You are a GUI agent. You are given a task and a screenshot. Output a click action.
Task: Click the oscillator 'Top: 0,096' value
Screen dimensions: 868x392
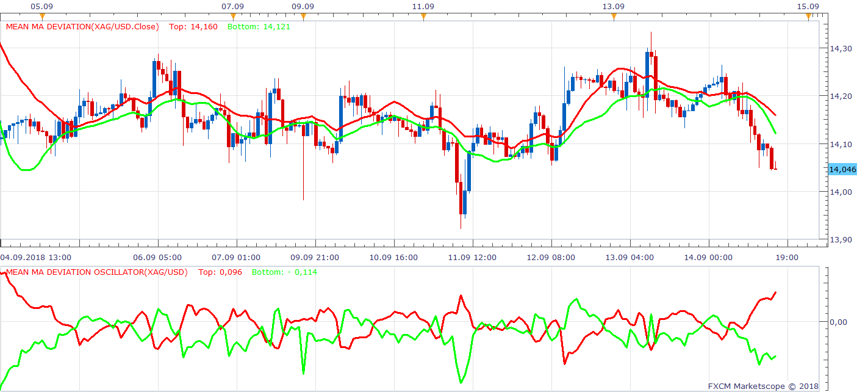(x=219, y=272)
